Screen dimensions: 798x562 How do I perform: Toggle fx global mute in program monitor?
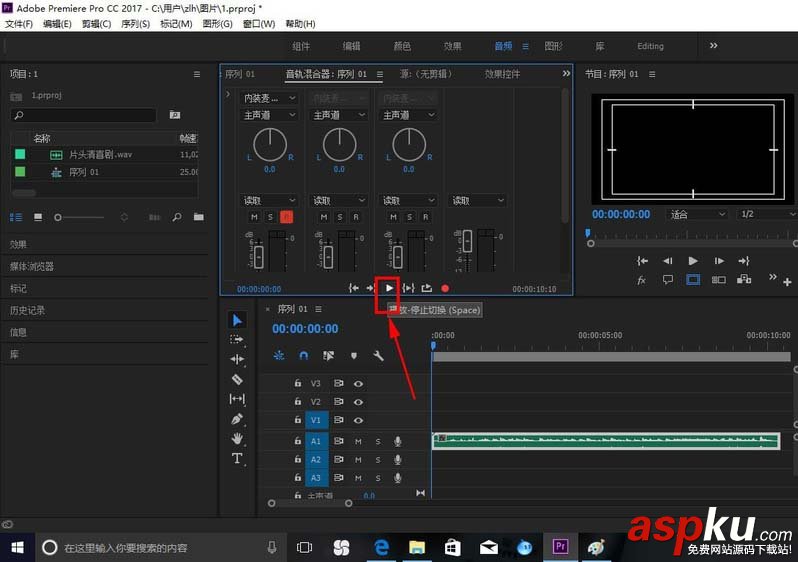[x=641, y=279]
